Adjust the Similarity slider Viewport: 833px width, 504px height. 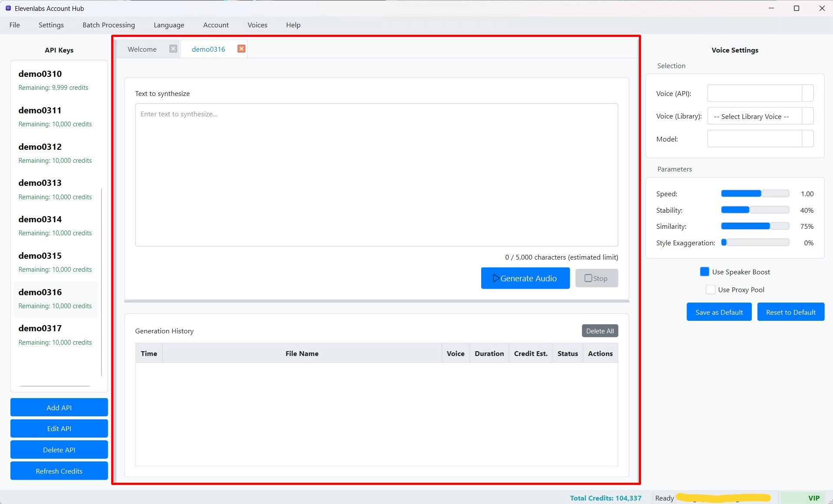point(755,226)
